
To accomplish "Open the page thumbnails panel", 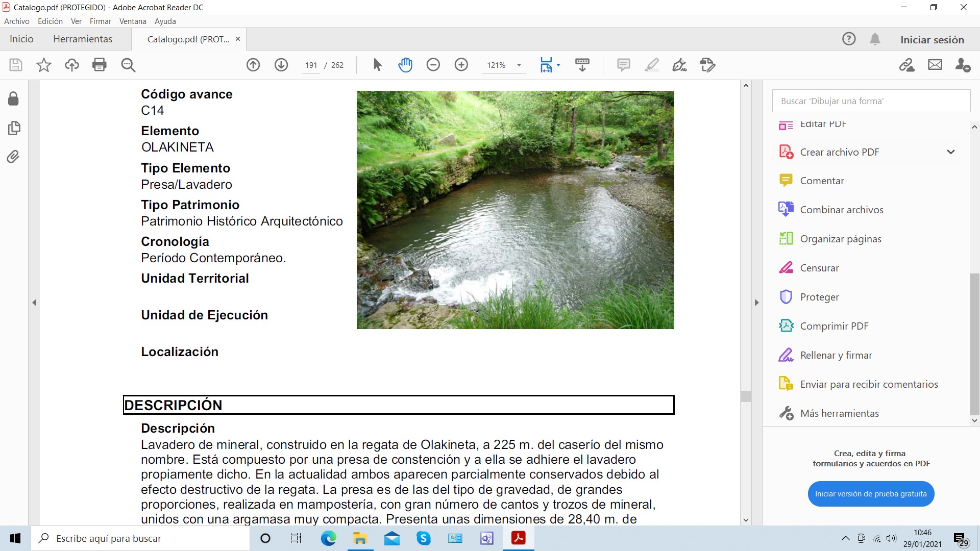I will pyautogui.click(x=14, y=128).
